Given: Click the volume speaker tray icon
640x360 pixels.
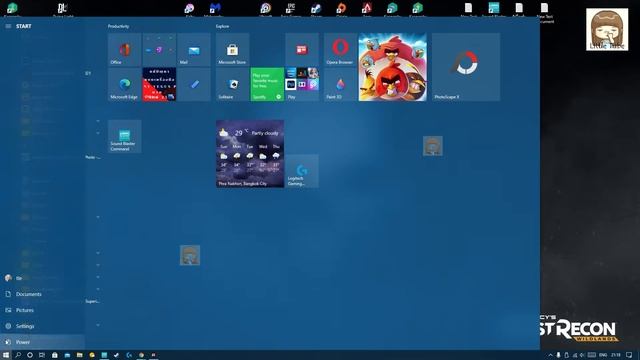Looking at the screenshot, I should point(582,355).
